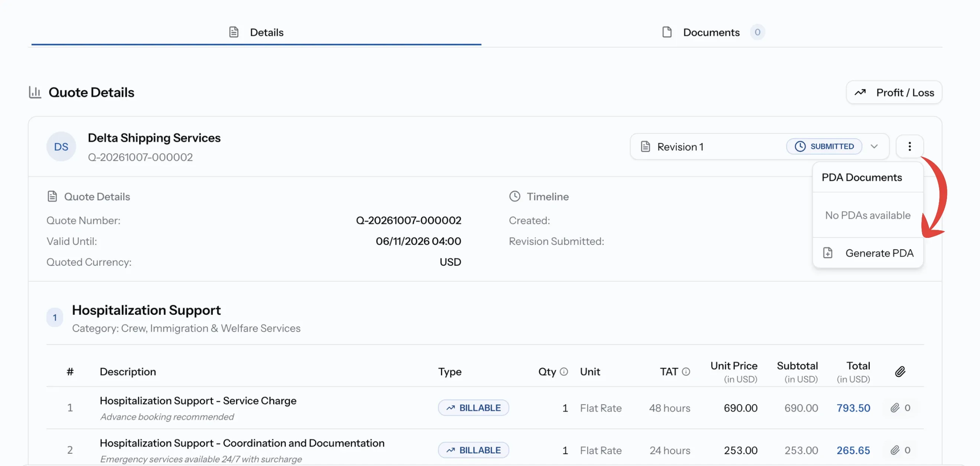Viewport: 980px width, 466px height.
Task: Click BILLABLE badge on Service Charge row
Action: [x=473, y=408]
